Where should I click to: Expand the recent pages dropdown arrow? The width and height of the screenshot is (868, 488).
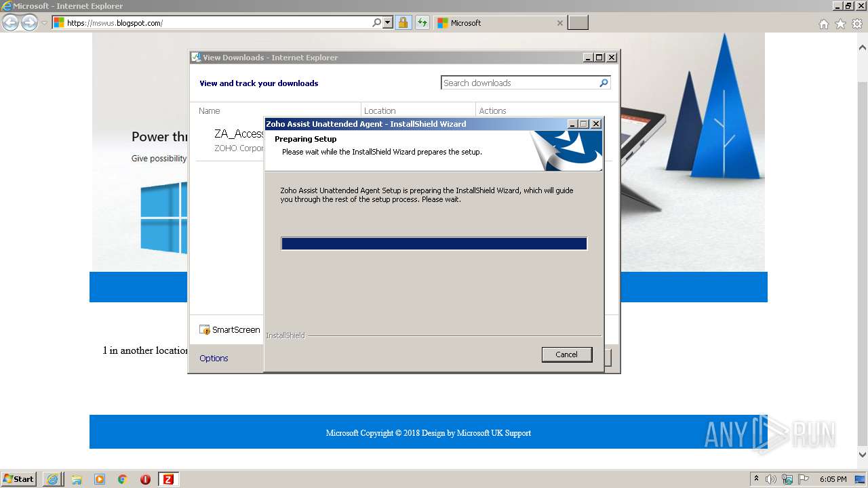click(x=44, y=23)
